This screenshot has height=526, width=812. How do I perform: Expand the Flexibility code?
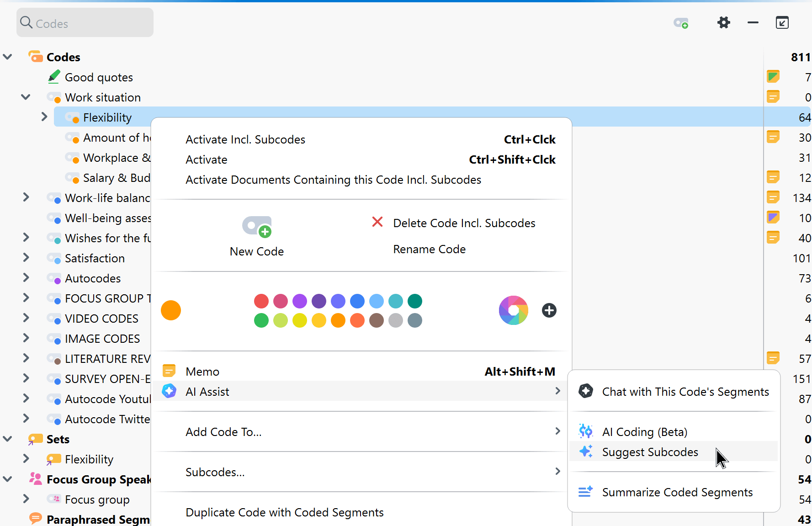44,117
